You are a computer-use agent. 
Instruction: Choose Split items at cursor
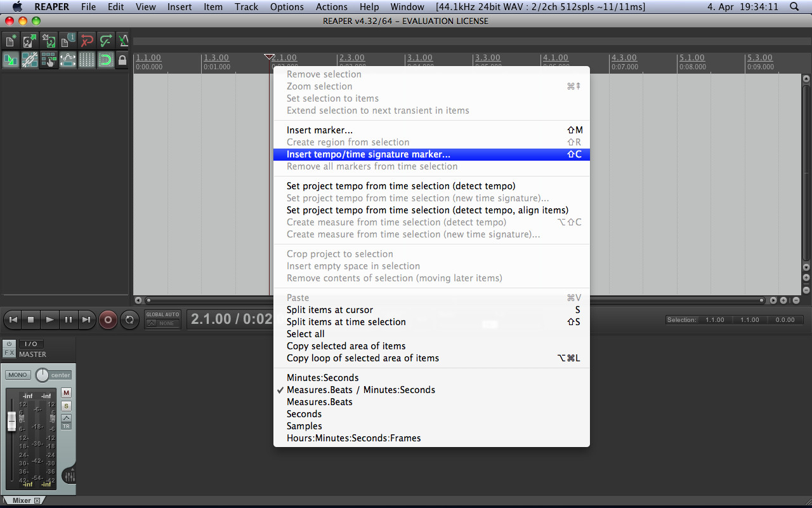point(431,310)
